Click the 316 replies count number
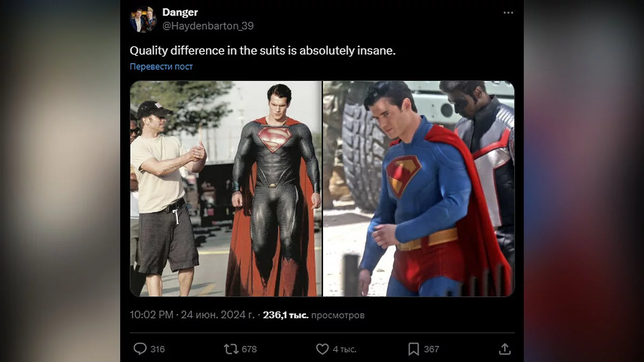 pyautogui.click(x=157, y=349)
